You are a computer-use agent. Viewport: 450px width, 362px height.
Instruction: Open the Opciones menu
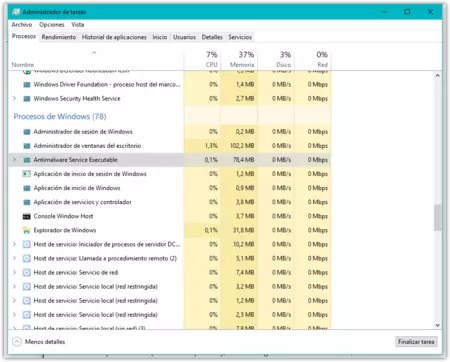(x=52, y=25)
